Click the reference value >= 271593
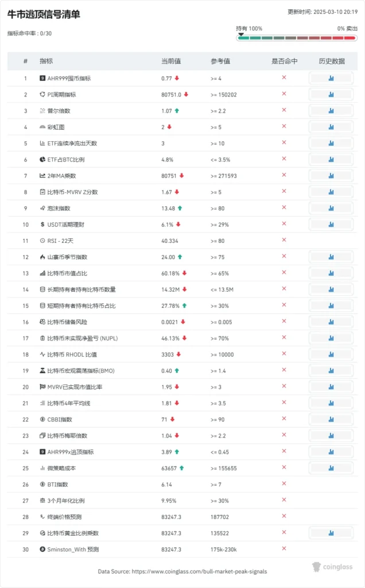The height and width of the screenshot is (588, 365). click(224, 176)
